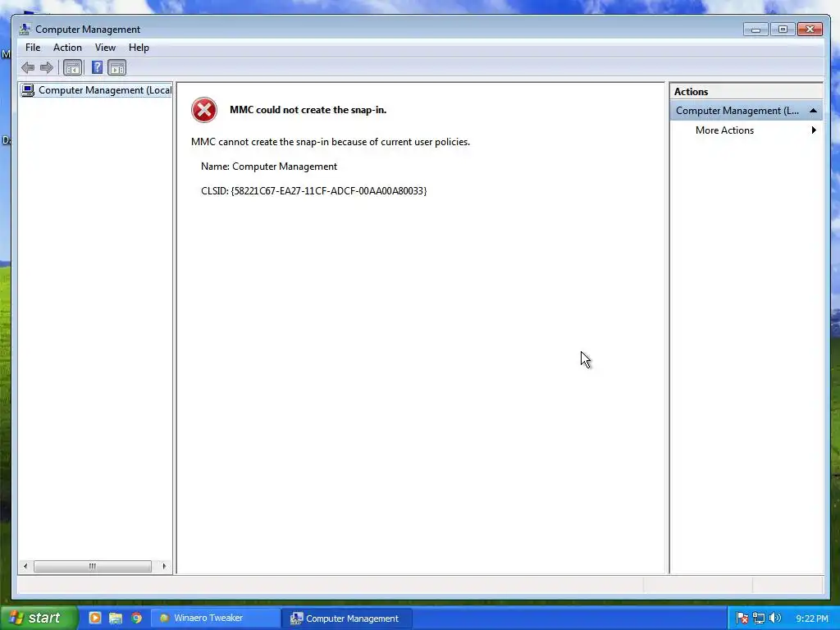Click More Actions in the Actions pane
Screen dimensions: 840x630
pyautogui.click(x=724, y=130)
